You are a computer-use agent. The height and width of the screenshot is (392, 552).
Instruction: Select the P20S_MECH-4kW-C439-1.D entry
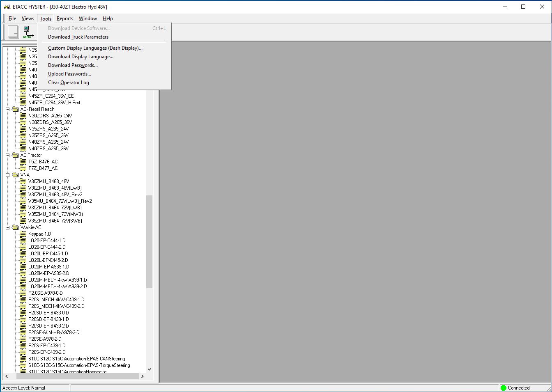56,300
